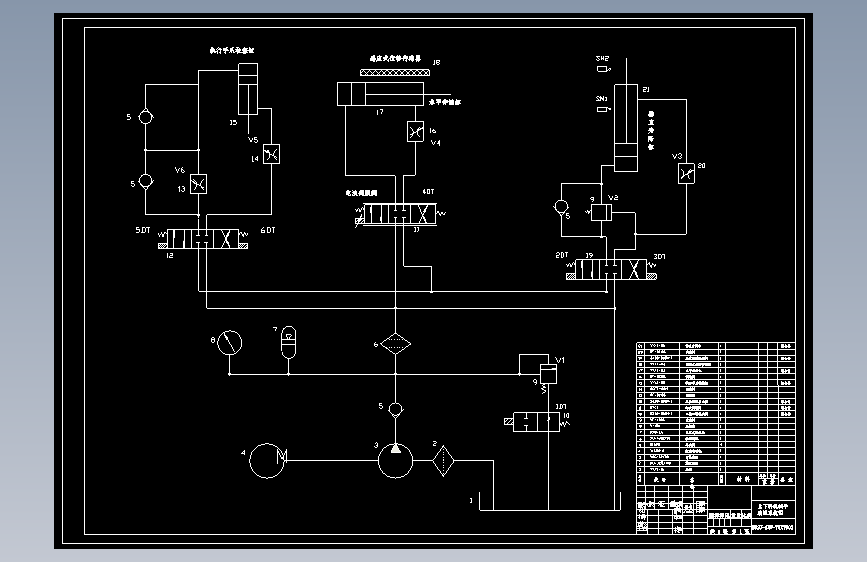
Task: Click the SN1 proximity sensor symbol
Action: [x=603, y=110]
